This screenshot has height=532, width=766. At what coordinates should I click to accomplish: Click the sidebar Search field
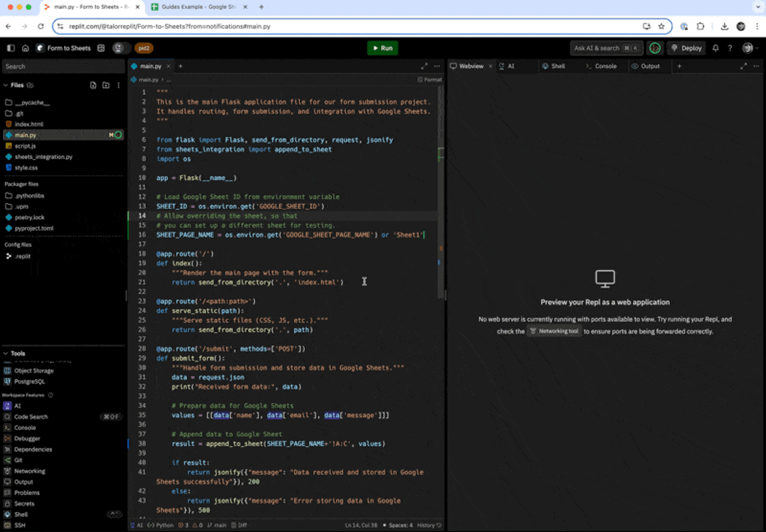click(x=63, y=67)
